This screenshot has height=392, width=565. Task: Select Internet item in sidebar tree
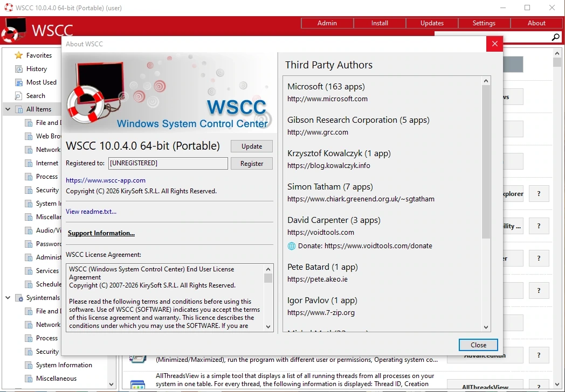47,164
